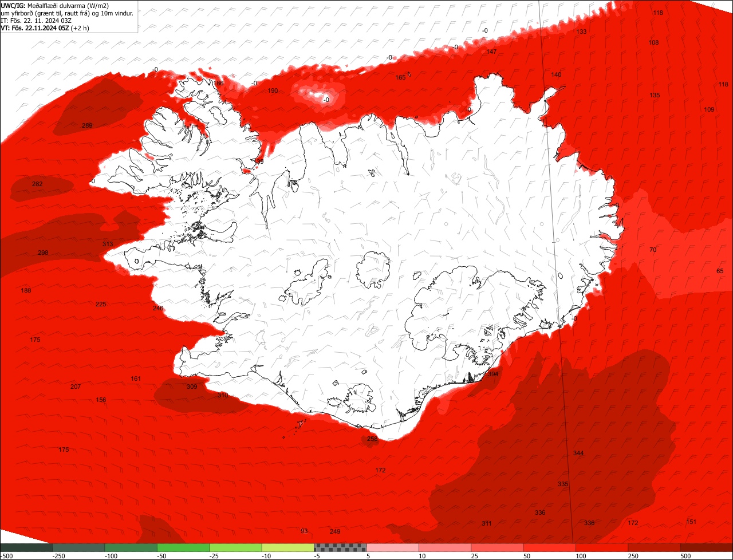Image resolution: width=733 pixels, height=560 pixels.
Task: Click the 65 value at the right edge
Action: click(x=720, y=271)
